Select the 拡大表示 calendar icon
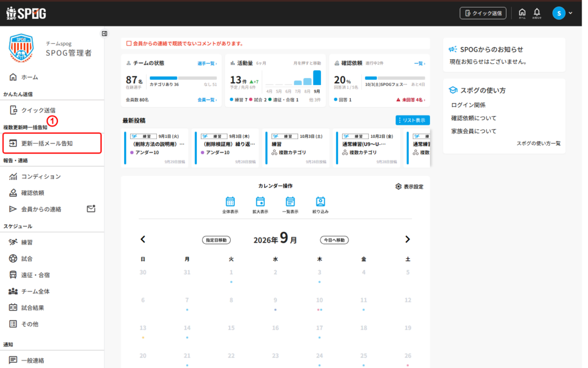This screenshot has height=368, width=588. [260, 205]
